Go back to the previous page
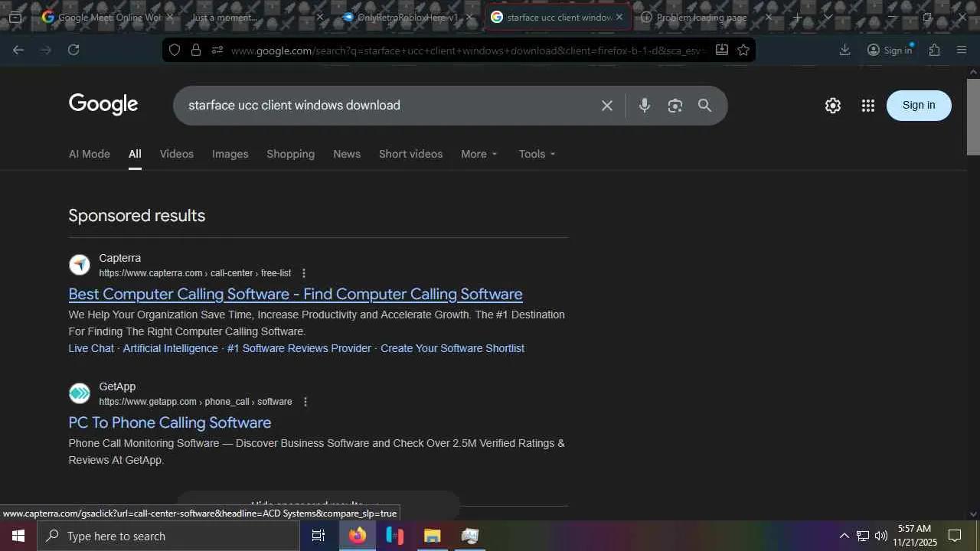This screenshot has width=980, height=551. tap(18, 50)
